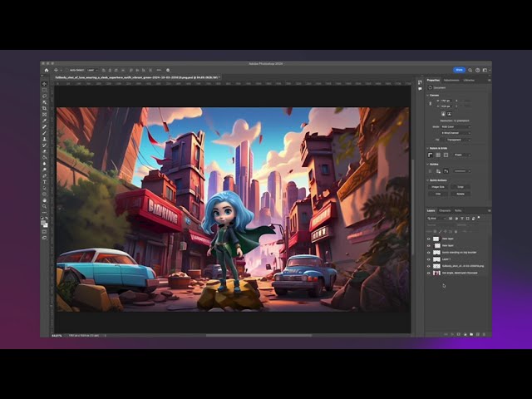Open the Fill Transparent dropdown
Screen dimensions: 532x399
pyautogui.click(x=456, y=139)
